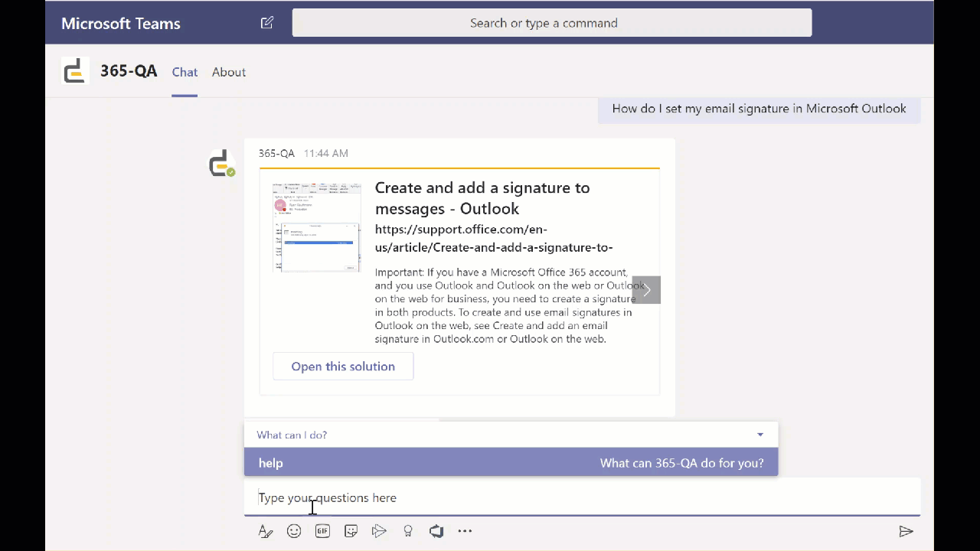Click the 365-QA title text in header

pyautogui.click(x=129, y=71)
